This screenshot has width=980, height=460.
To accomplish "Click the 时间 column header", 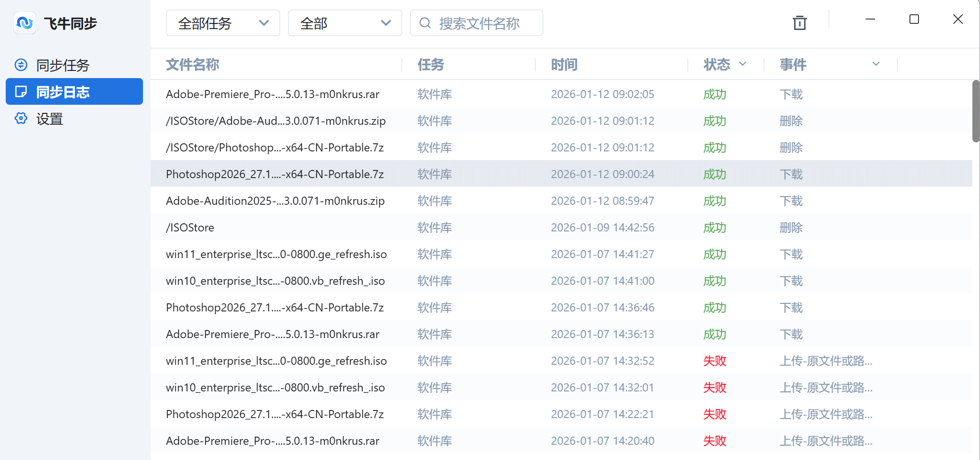I will pyautogui.click(x=564, y=65).
